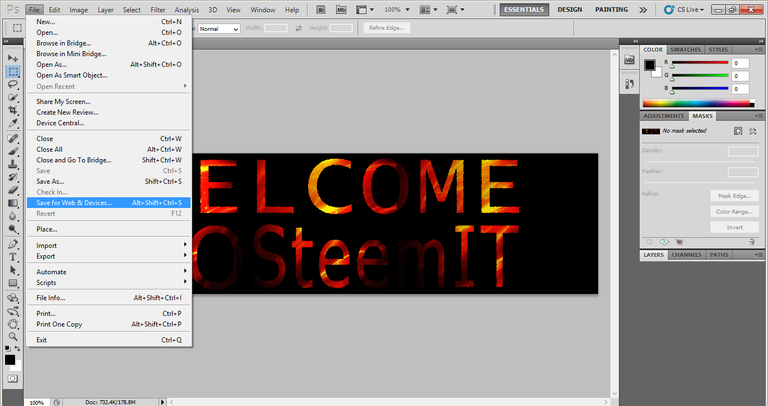Switch to the Swatches tab
This screenshot has height=406, width=768.
[685, 49]
